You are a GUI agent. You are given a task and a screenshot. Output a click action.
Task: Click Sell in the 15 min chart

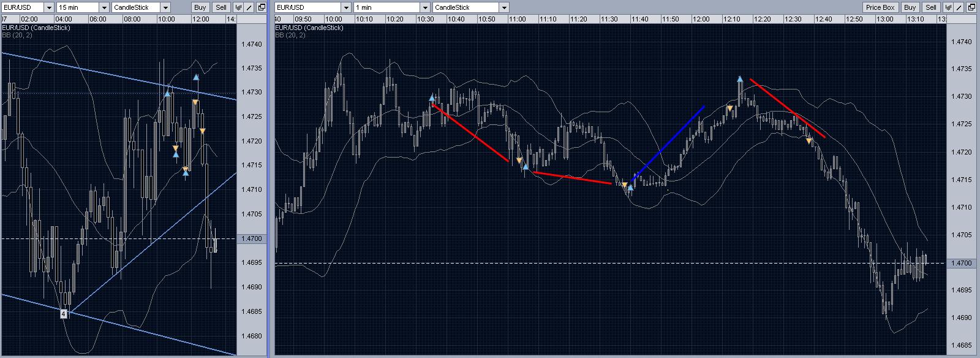221,7
